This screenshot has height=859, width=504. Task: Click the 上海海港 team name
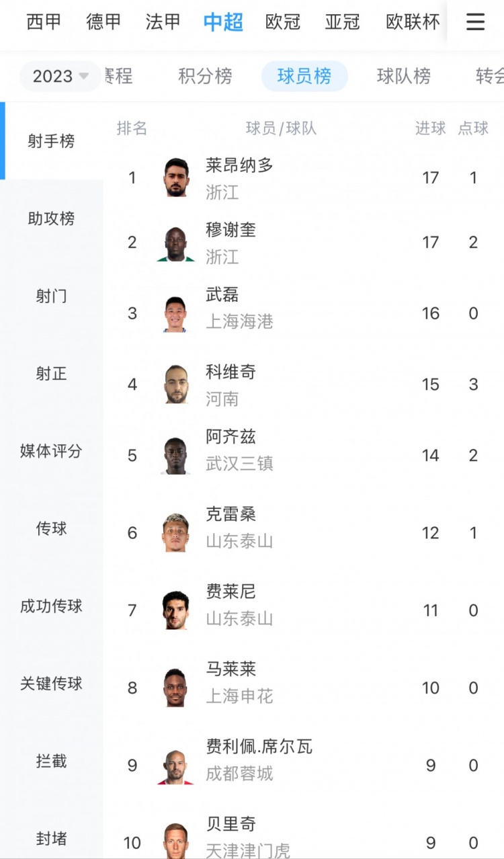click(x=239, y=322)
